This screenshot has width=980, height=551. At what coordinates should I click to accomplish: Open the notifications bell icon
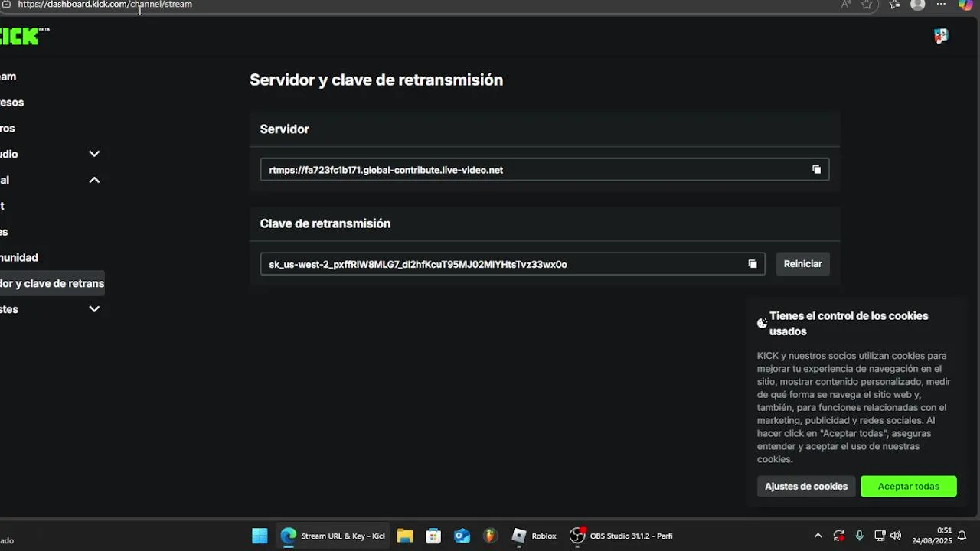click(962, 536)
